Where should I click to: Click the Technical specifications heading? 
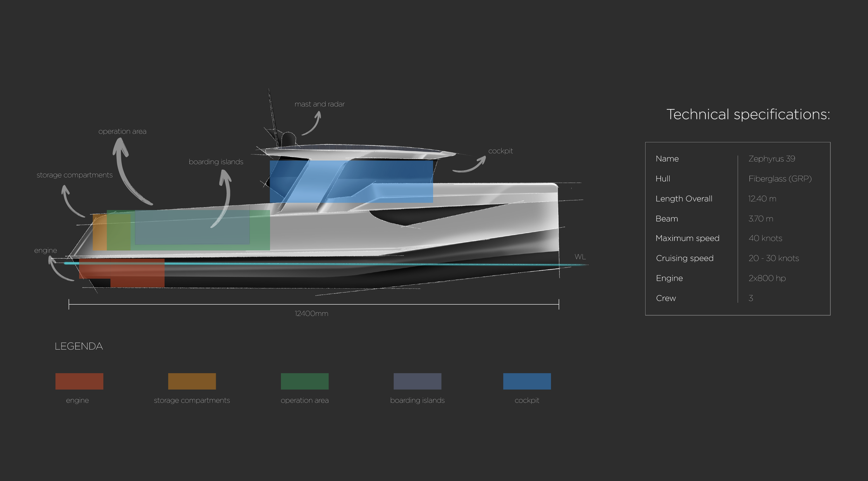pos(748,114)
